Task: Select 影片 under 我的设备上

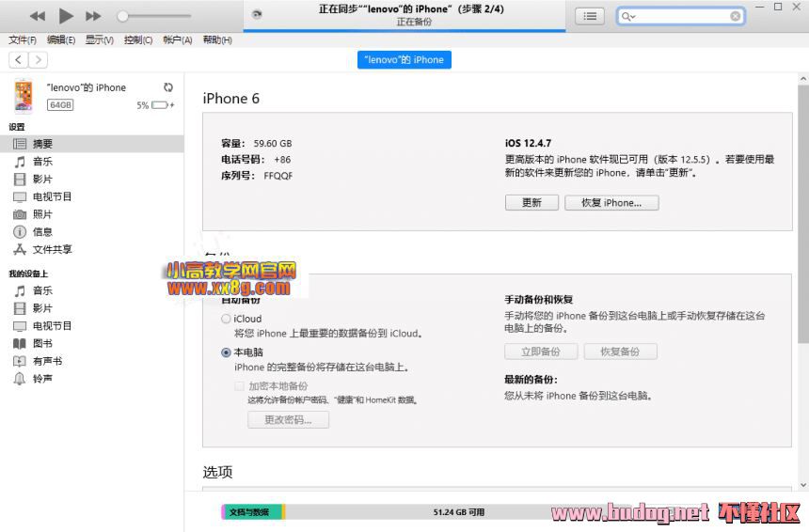Action: click(x=92, y=308)
